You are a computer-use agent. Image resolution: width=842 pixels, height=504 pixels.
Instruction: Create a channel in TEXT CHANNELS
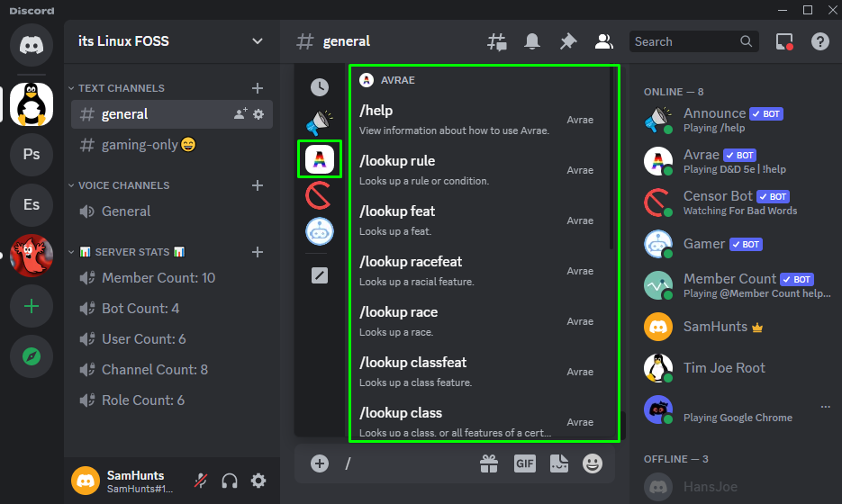tap(258, 88)
